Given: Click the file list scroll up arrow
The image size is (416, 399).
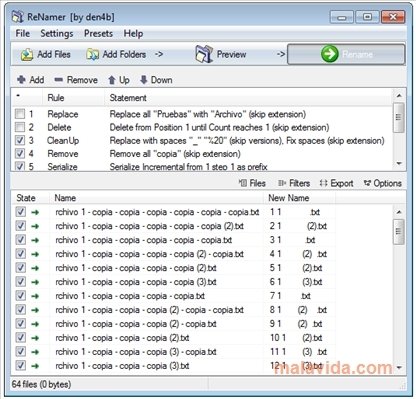Looking at the screenshot, I should point(399,212).
